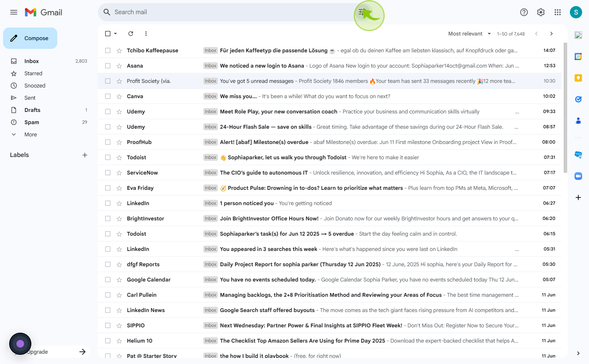Check the Google Calendar email checkbox
This screenshot has width=589, height=364.
[x=108, y=280]
